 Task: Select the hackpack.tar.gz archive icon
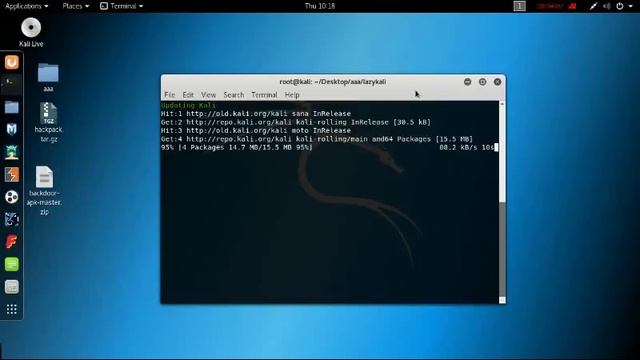click(48, 113)
